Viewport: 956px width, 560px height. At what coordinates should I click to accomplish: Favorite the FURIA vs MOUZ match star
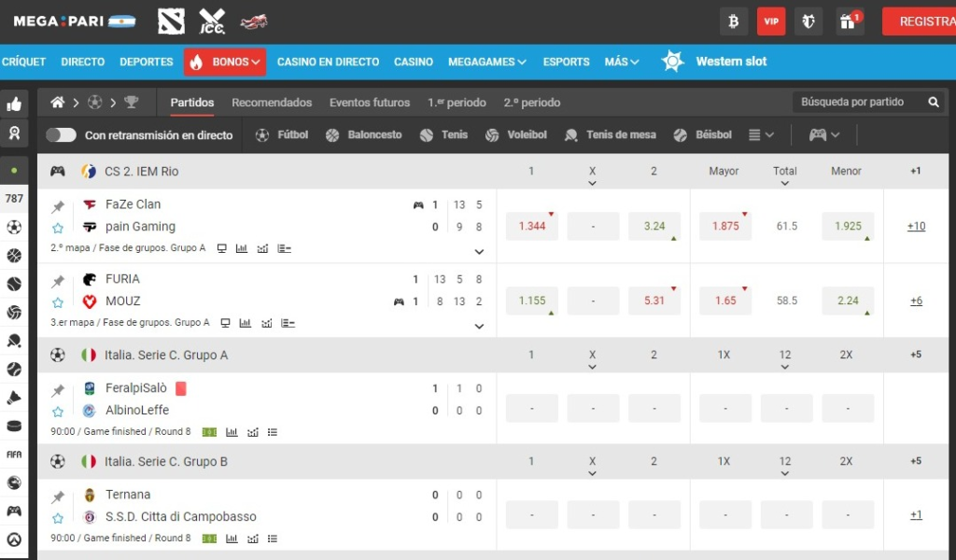coord(58,302)
